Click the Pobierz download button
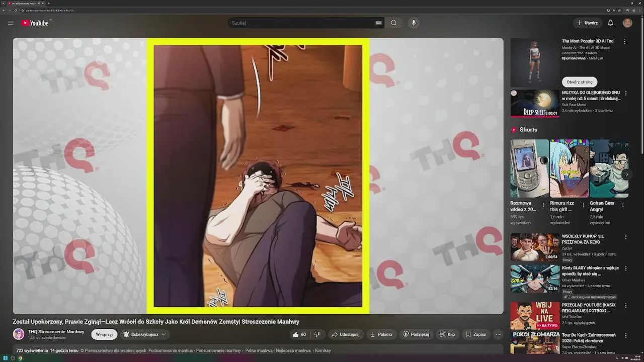The width and height of the screenshot is (644, 362). pyautogui.click(x=381, y=334)
